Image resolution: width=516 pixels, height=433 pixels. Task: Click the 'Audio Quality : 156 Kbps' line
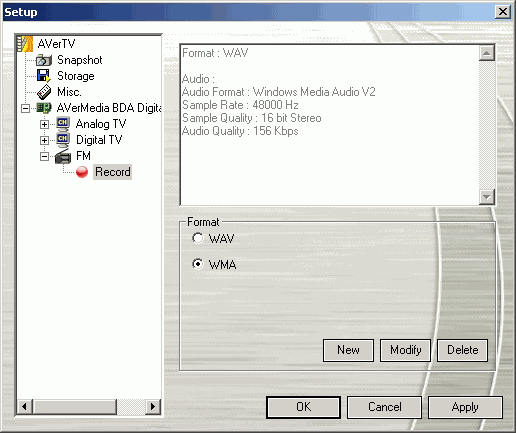240,131
